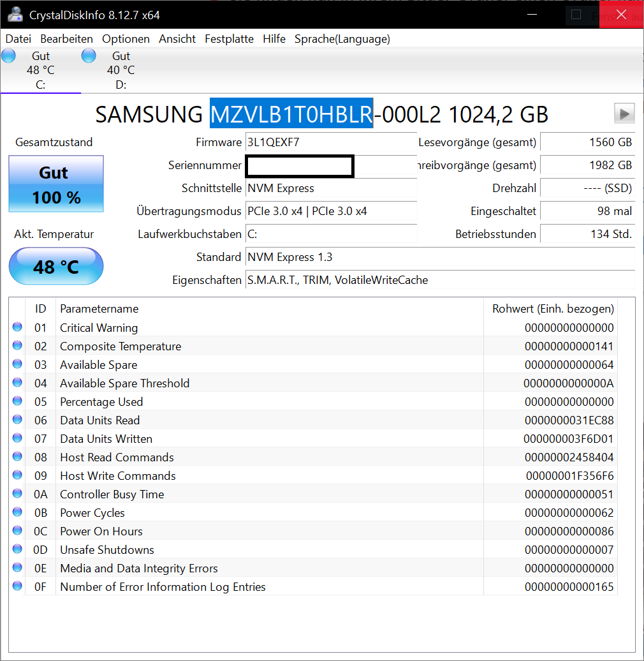This screenshot has height=661, width=644.
Task: Click status dot for Number of Error Information Log Entries
Action: tap(17, 586)
